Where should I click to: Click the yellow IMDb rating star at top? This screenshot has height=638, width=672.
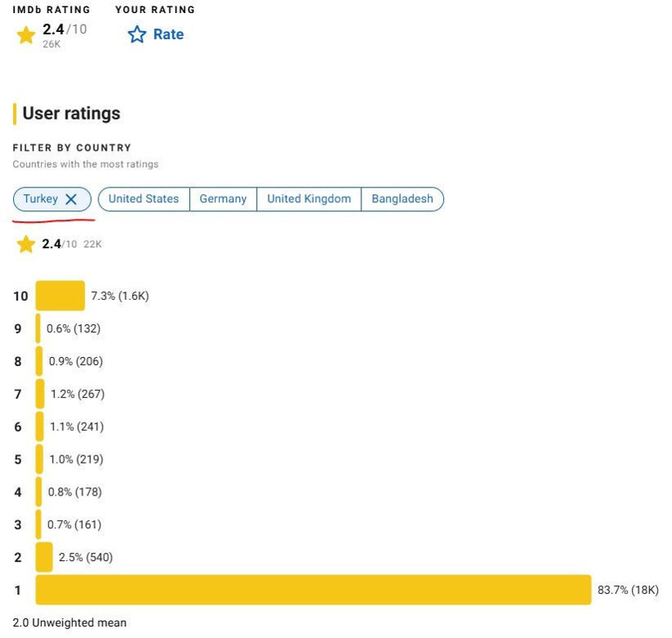(x=25, y=35)
